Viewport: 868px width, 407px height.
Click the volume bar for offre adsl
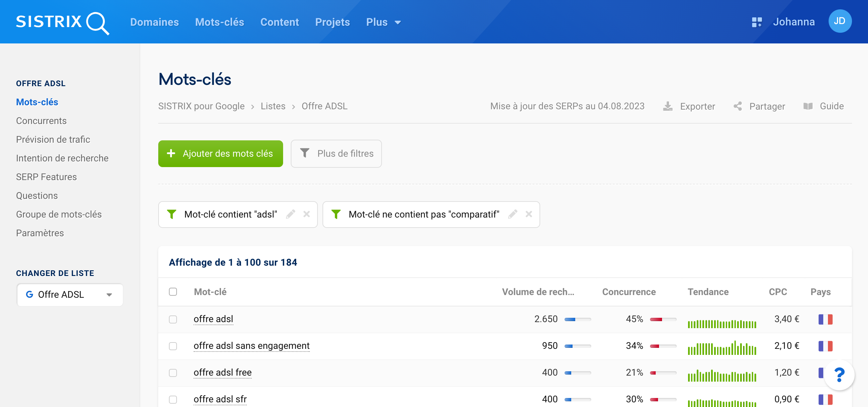coord(578,319)
